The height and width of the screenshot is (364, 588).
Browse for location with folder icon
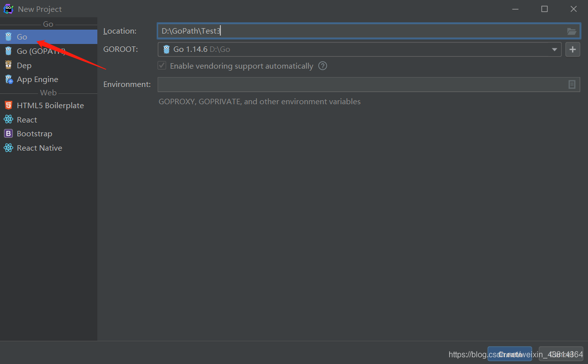click(572, 32)
